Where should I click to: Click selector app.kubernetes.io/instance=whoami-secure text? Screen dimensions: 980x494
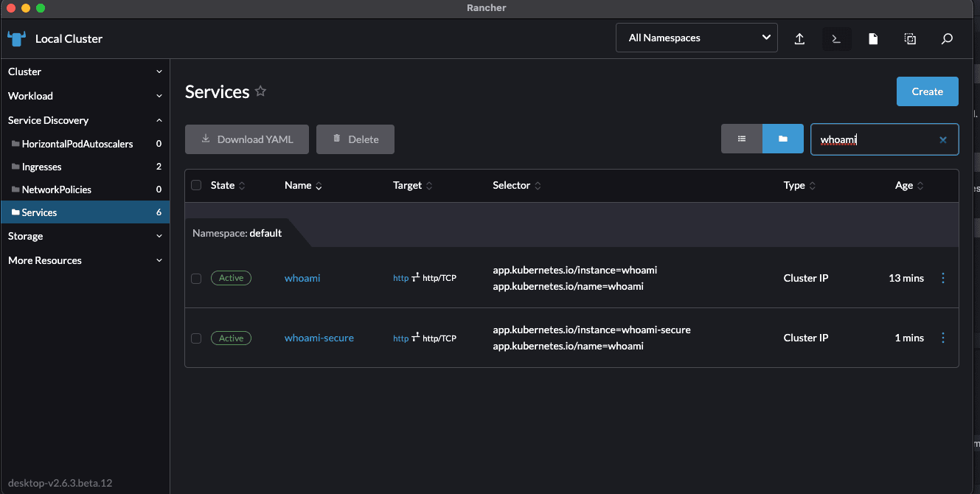click(x=591, y=330)
